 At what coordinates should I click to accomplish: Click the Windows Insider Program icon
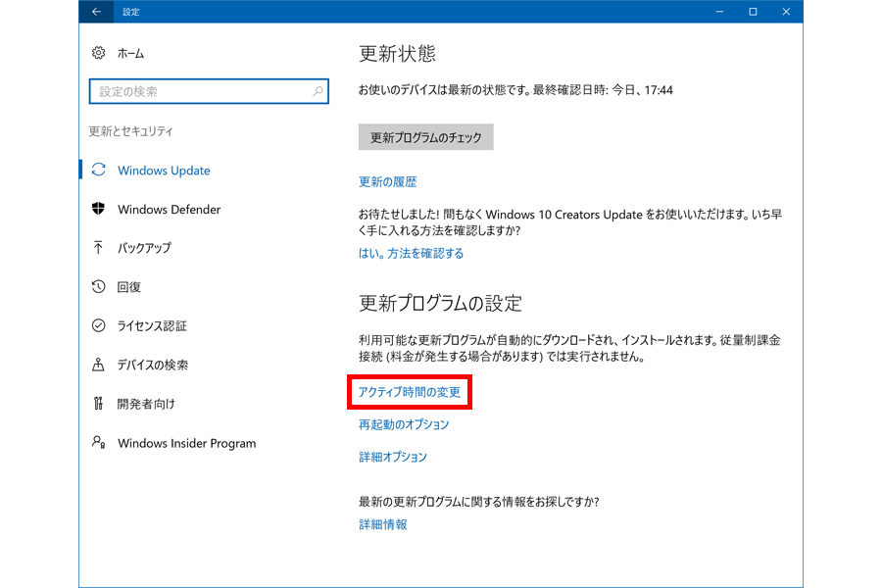(98, 443)
